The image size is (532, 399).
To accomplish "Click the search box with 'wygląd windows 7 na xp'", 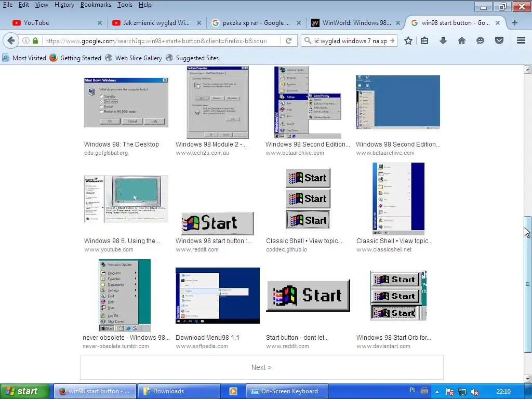I will coord(350,41).
